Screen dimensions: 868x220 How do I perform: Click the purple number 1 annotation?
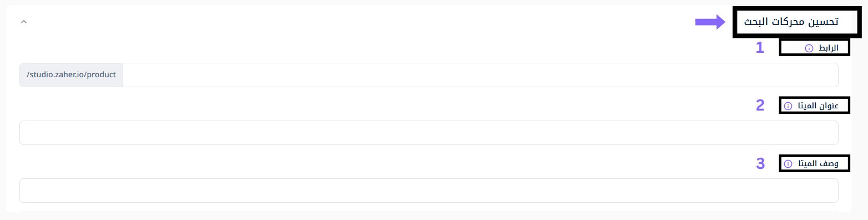point(760,48)
